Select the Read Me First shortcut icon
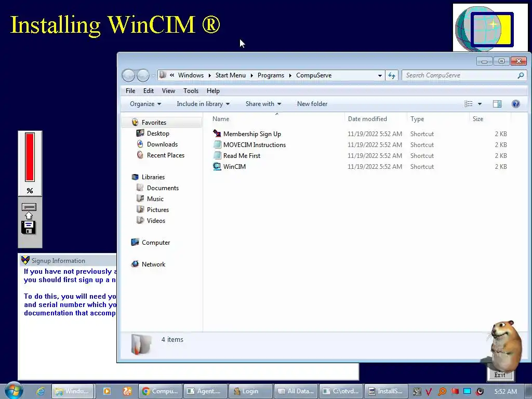This screenshot has width=532, height=399. [x=217, y=155]
